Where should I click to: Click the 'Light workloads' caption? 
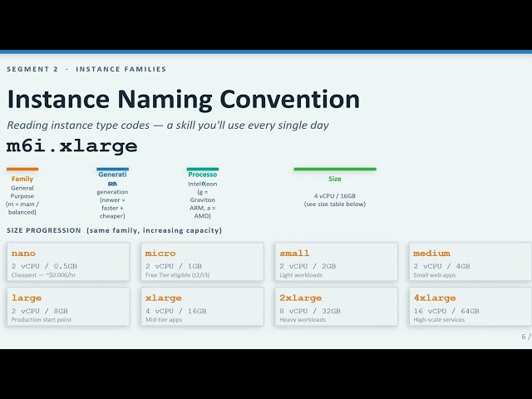click(301, 275)
